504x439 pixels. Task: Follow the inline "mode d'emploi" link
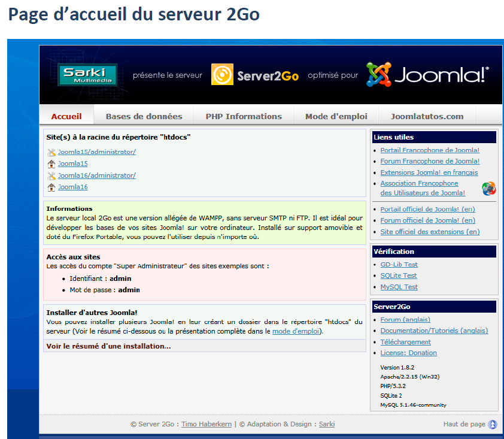296,331
